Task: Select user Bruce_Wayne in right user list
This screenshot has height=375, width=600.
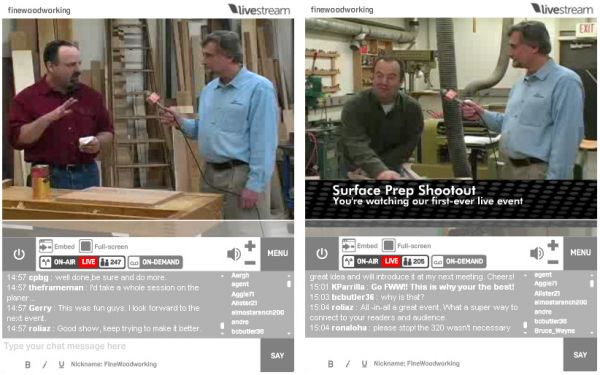Action: (x=554, y=331)
